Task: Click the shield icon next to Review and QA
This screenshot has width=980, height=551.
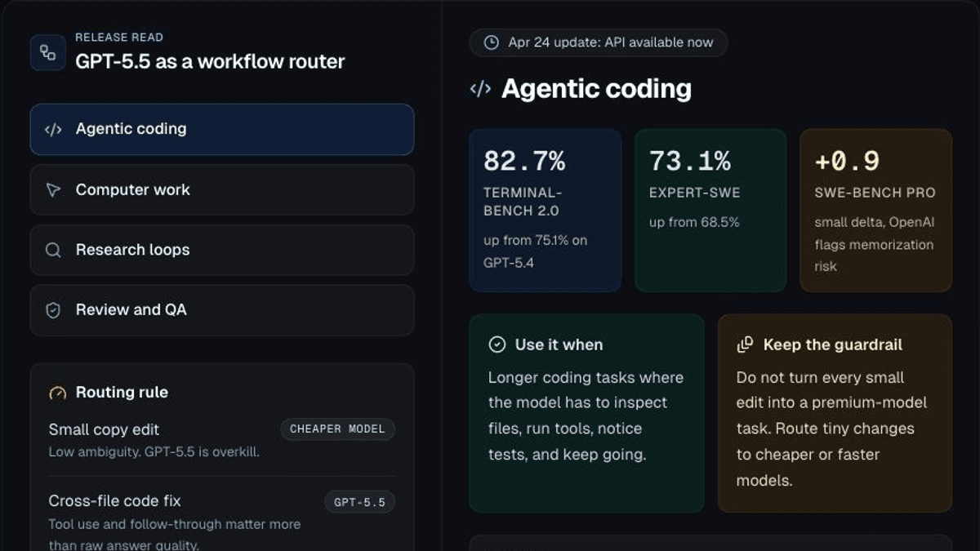Action: pyautogui.click(x=52, y=310)
